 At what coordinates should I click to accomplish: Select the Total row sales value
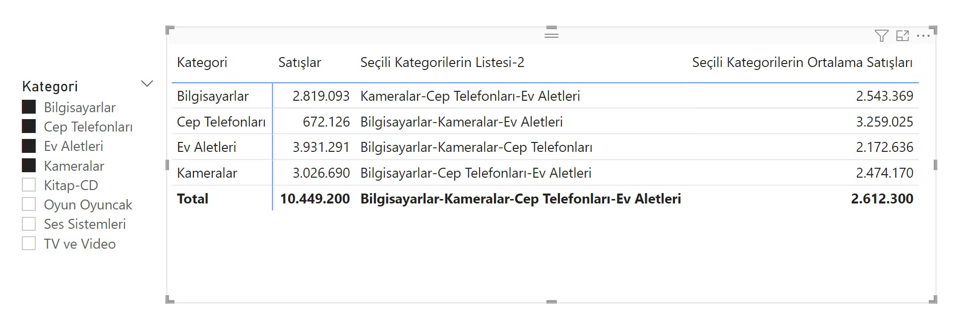pos(315,199)
